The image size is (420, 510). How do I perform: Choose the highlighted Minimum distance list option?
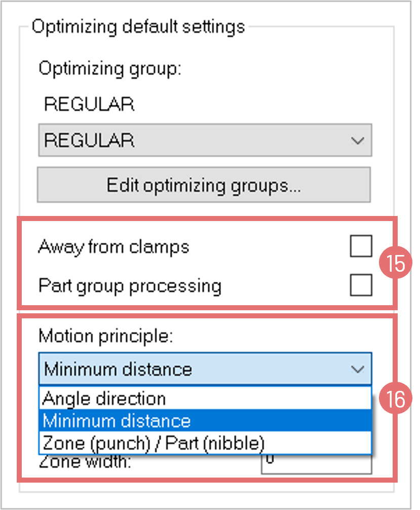coord(117,421)
